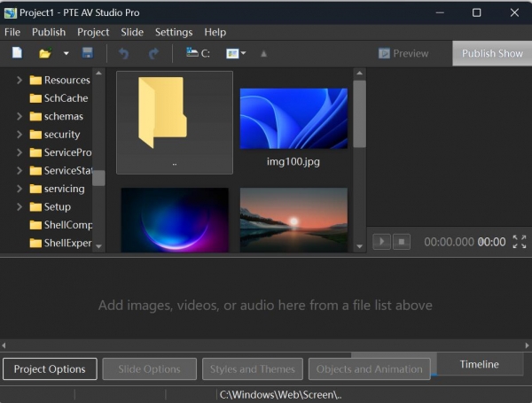Switch to the Timeline view

tap(479, 364)
